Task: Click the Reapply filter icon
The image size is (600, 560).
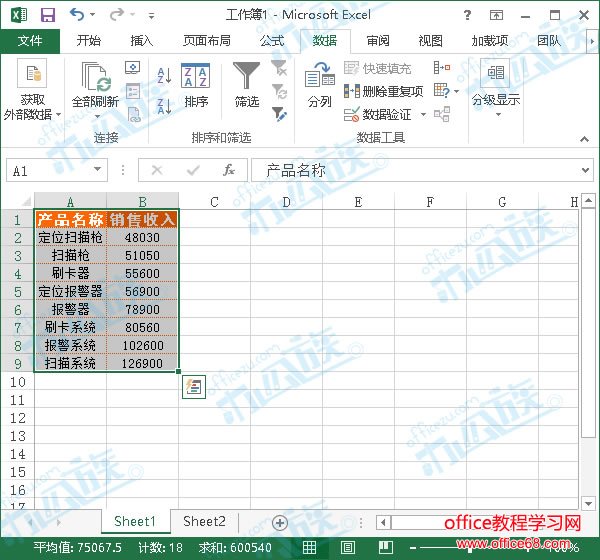Action: coord(279,91)
